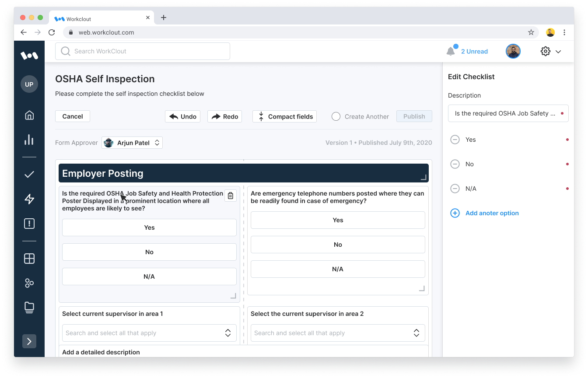
Task: Click the Search WorkClout input field
Action: [x=143, y=51]
